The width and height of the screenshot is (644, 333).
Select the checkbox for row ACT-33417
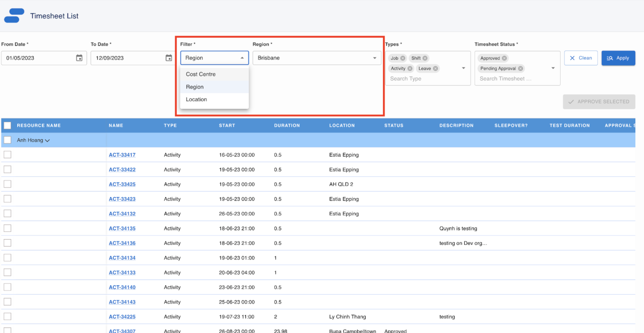pos(7,155)
